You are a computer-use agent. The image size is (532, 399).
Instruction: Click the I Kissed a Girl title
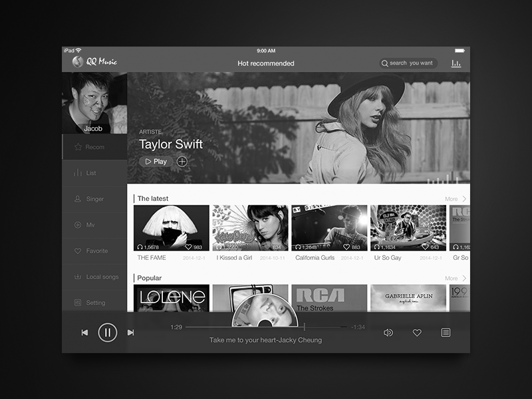[235, 258]
